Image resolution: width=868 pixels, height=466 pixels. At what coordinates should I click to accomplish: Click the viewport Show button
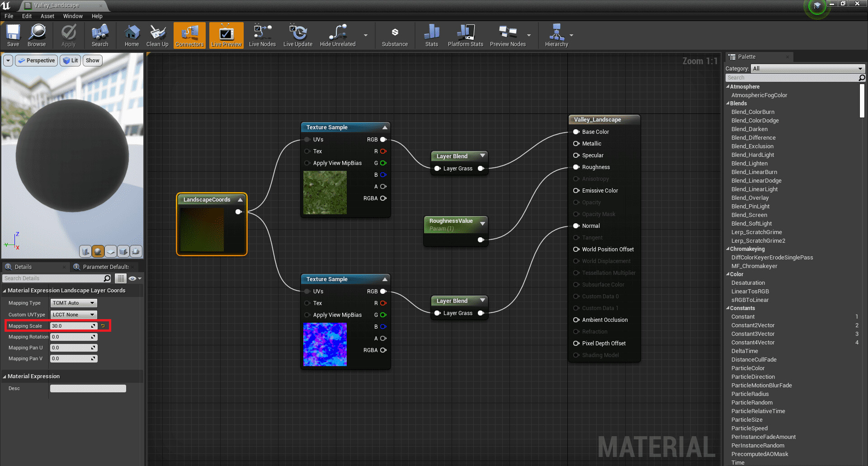point(92,61)
